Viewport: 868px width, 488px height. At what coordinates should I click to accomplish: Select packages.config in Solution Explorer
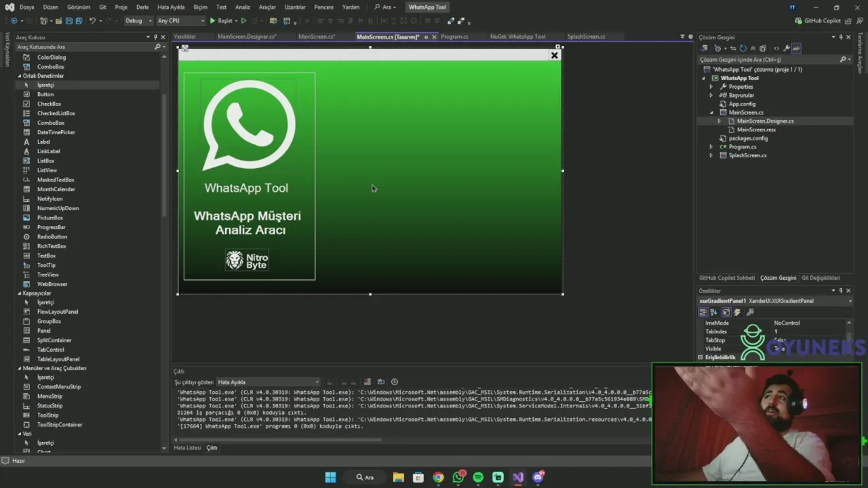click(748, 138)
